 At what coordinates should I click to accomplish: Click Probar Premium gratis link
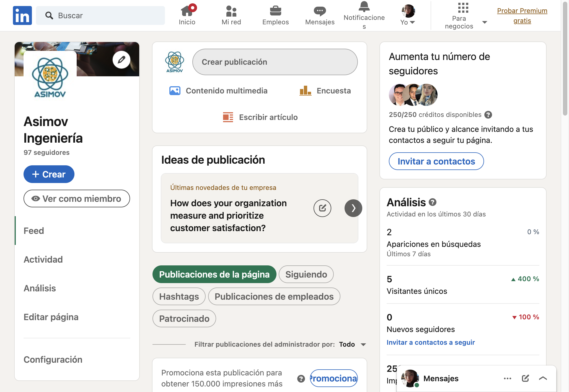point(522,15)
